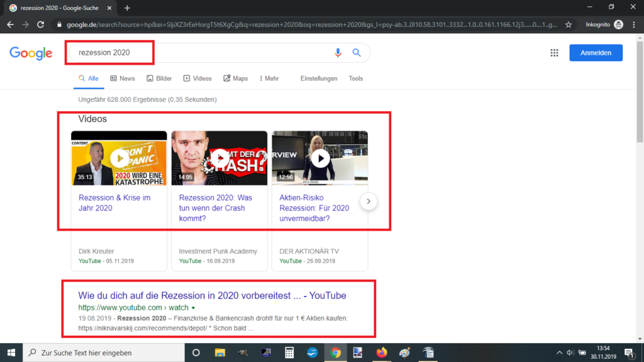The height and width of the screenshot is (362, 644).
Task: Launch Firefox from the taskbar
Action: pyautogui.click(x=382, y=353)
